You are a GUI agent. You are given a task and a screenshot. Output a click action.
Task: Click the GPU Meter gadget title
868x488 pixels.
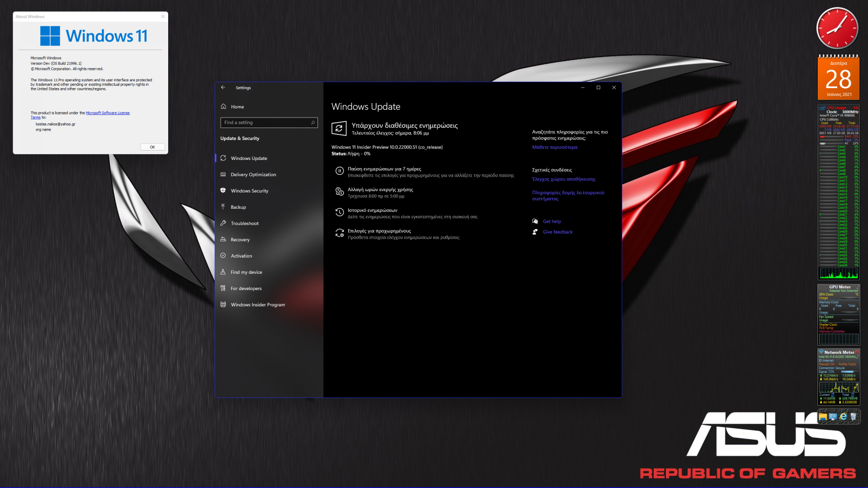pyautogui.click(x=840, y=287)
